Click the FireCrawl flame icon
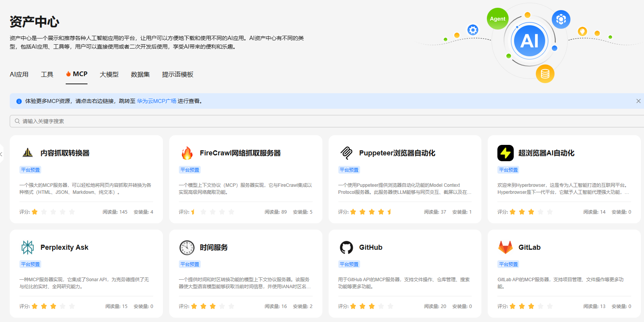644x322 pixels. 187,153
